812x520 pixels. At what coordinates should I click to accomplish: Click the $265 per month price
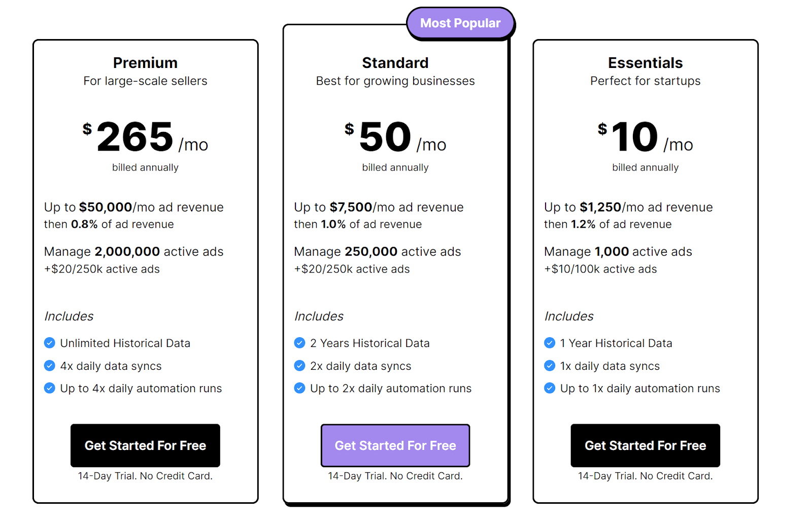point(145,137)
